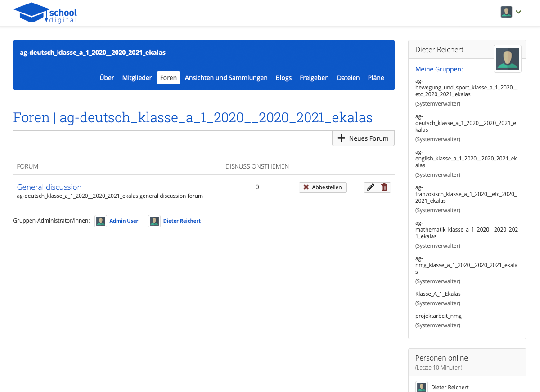Image resolution: width=540 pixels, height=392 pixels.
Task: Click the avatar in Personen online list
Action: coord(421,387)
